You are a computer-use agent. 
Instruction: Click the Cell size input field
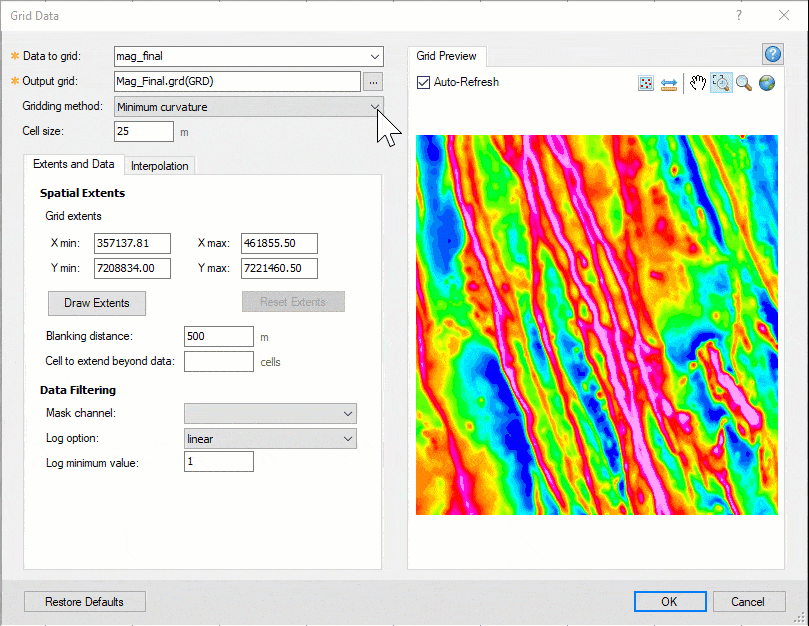pos(144,131)
